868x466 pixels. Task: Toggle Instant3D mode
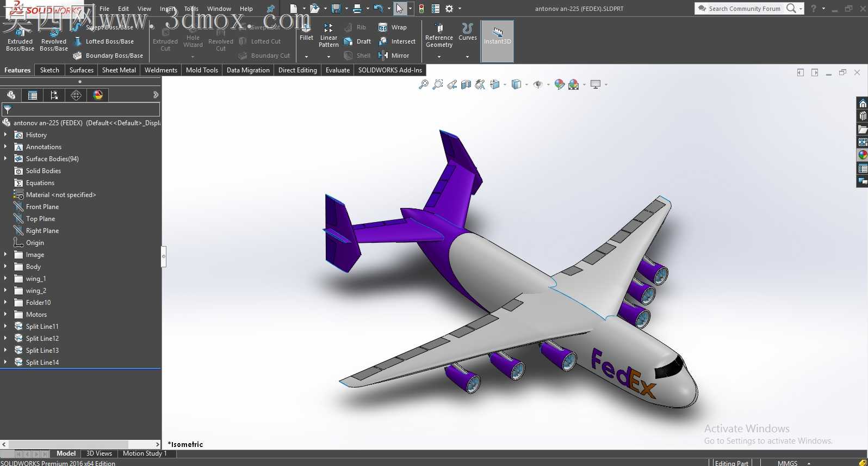[x=497, y=41]
